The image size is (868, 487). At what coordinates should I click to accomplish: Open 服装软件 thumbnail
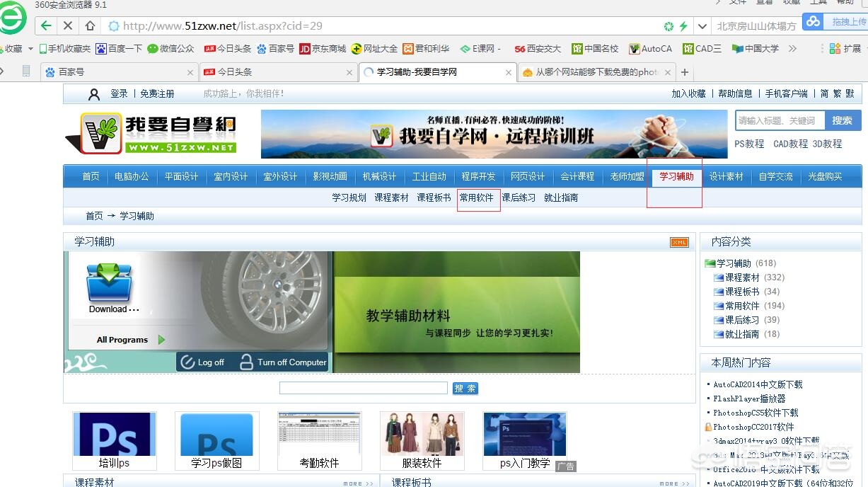[422, 441]
